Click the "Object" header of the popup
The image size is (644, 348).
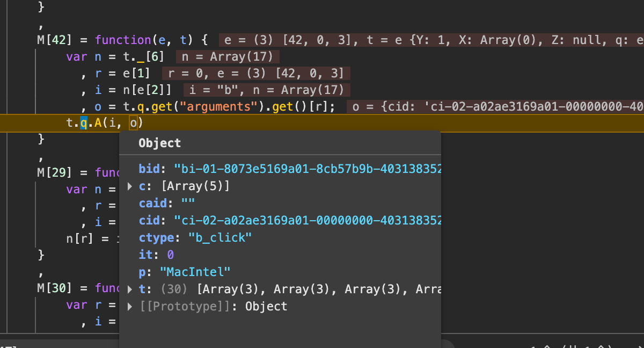(159, 143)
